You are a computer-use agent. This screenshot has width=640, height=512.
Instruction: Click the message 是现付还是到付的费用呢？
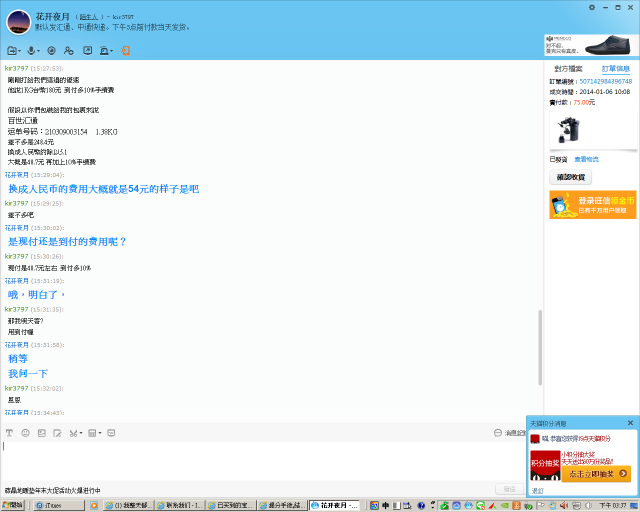pyautogui.click(x=67, y=242)
